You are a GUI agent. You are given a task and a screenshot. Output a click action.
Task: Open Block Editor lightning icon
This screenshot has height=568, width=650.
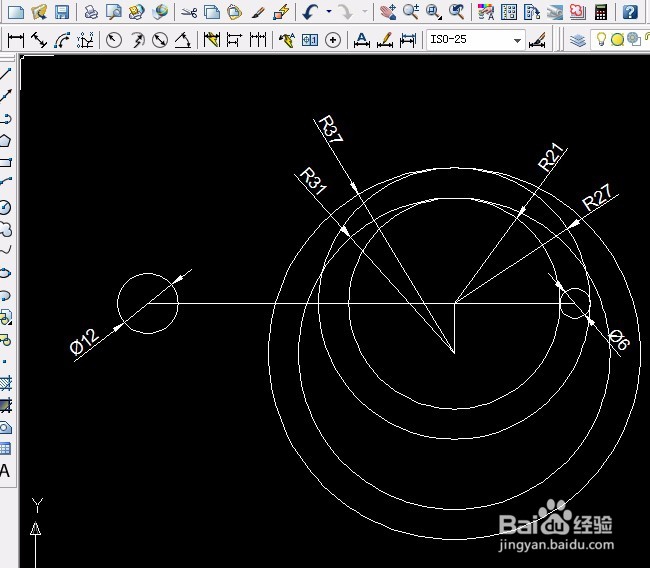click(281, 12)
